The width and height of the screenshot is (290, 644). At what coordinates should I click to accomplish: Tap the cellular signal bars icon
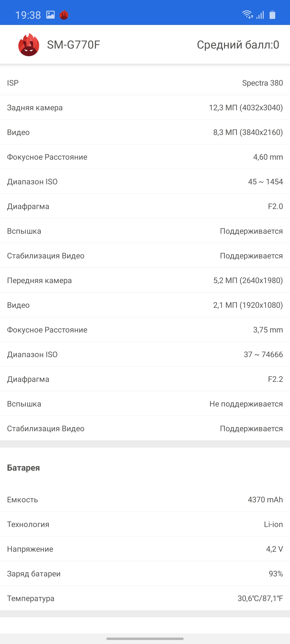[260, 15]
